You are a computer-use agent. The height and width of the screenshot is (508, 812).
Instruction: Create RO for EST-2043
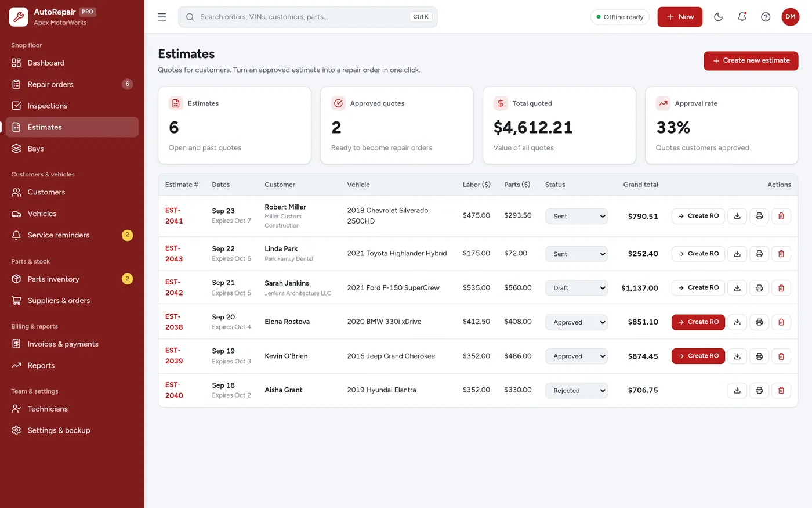tap(698, 254)
